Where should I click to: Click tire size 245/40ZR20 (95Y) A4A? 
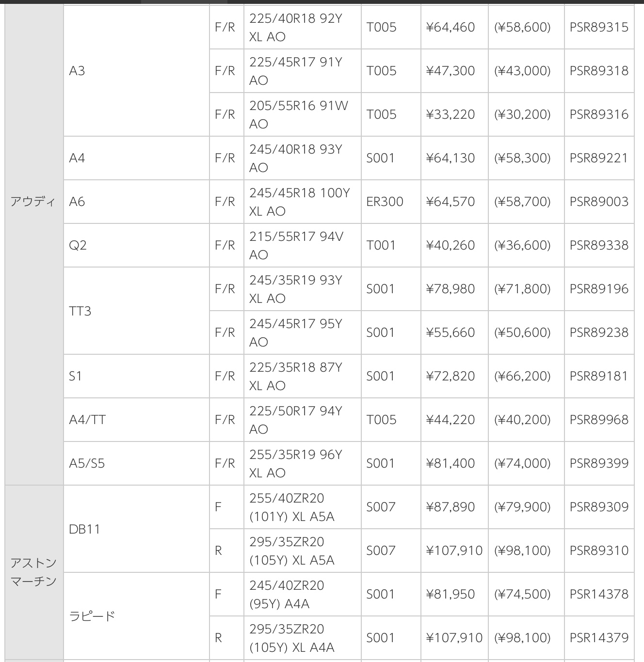[x=287, y=594]
